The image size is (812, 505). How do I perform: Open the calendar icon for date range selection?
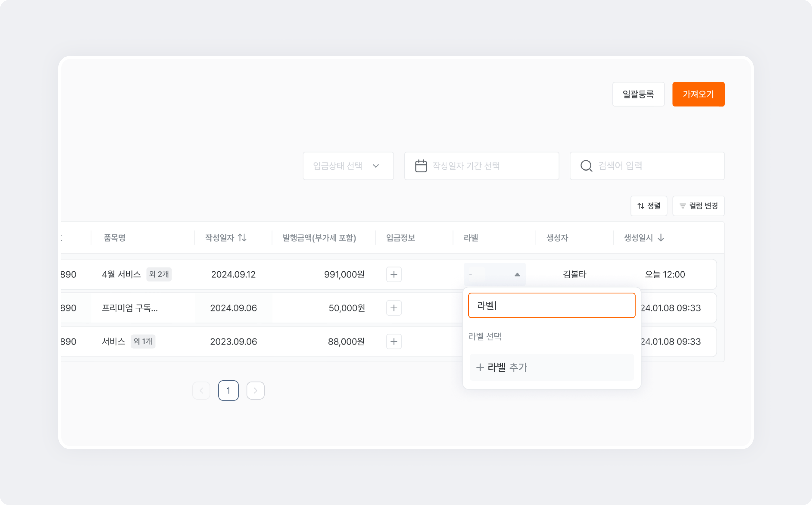coord(420,166)
